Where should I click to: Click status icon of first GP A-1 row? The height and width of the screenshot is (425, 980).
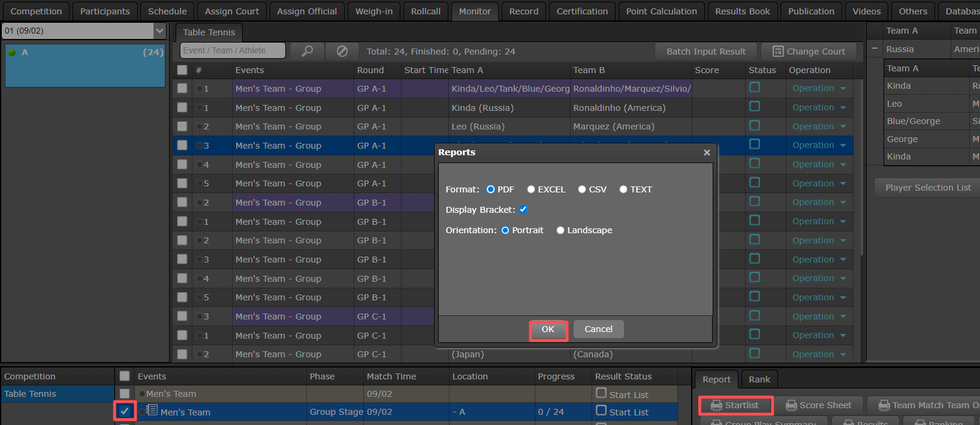coord(755,88)
